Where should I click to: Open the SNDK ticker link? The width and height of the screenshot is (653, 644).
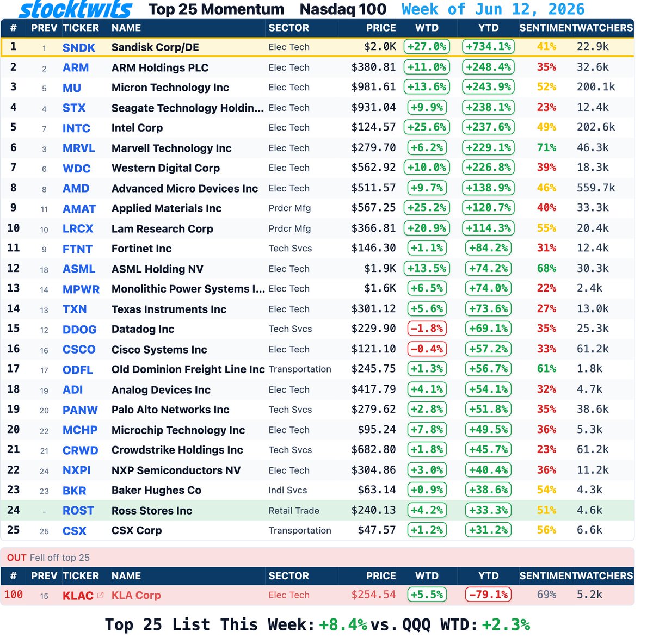tap(79, 48)
